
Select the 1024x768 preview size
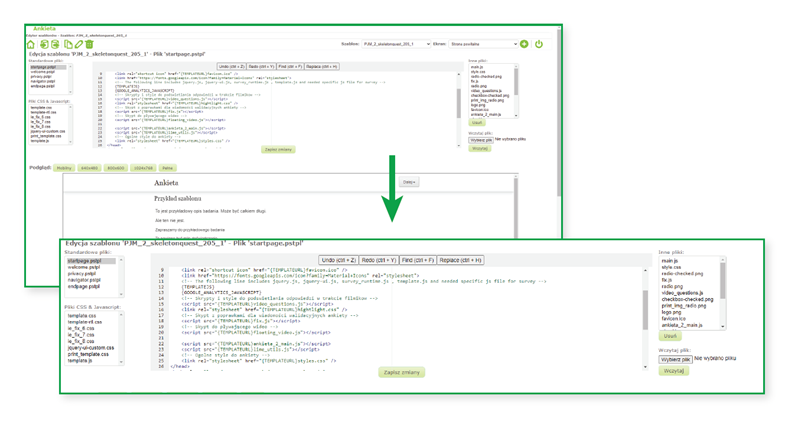[143, 168]
